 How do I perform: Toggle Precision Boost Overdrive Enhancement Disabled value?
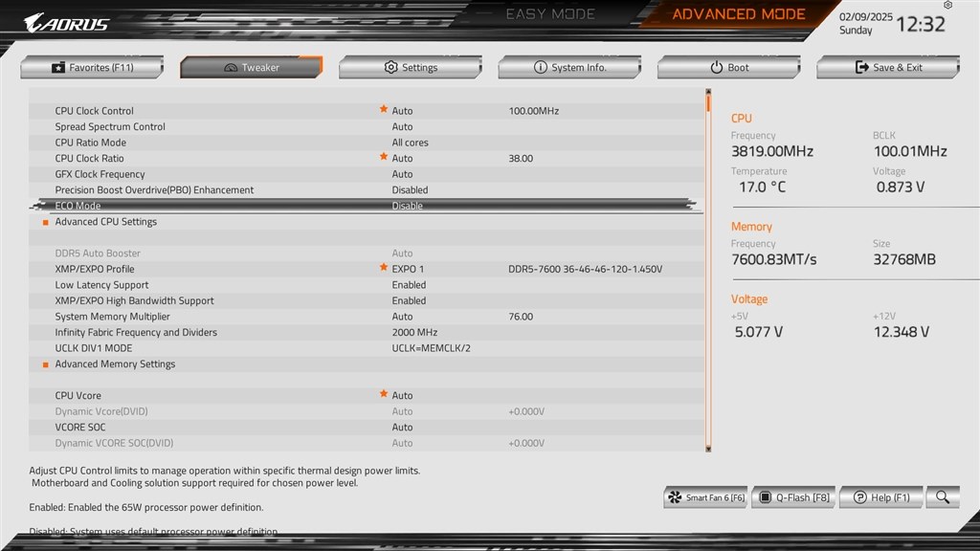pos(410,190)
